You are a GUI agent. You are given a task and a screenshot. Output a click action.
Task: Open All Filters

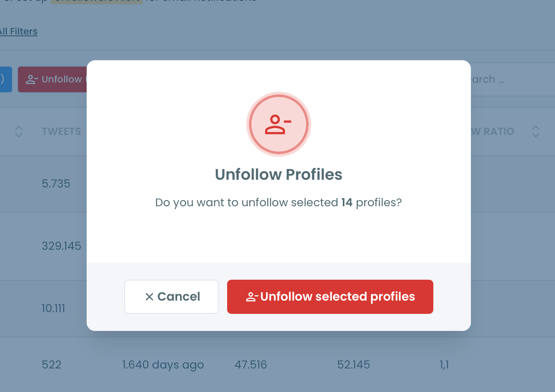click(18, 31)
